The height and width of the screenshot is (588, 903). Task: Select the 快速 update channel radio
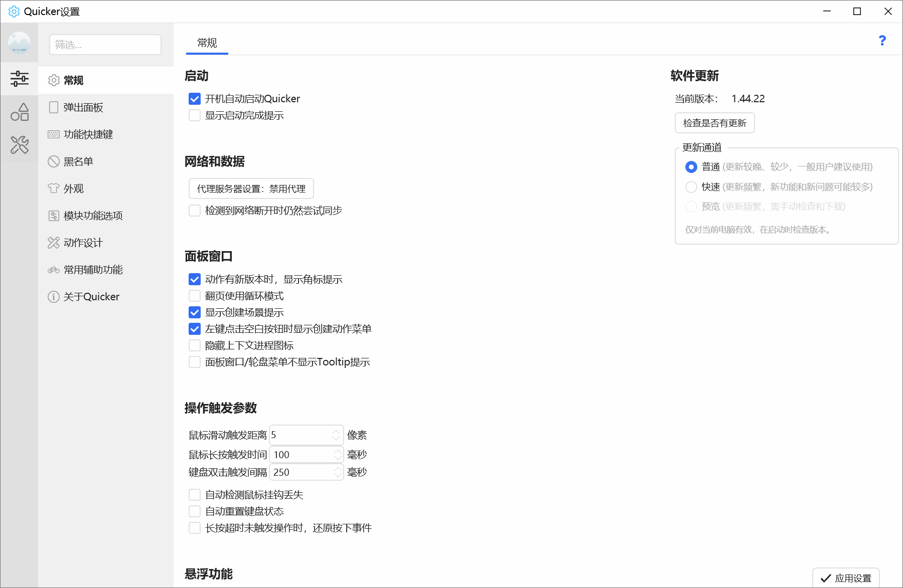click(x=691, y=187)
